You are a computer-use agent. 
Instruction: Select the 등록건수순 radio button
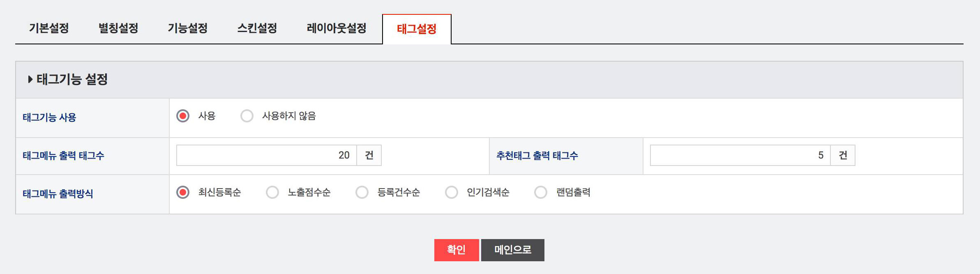click(362, 192)
